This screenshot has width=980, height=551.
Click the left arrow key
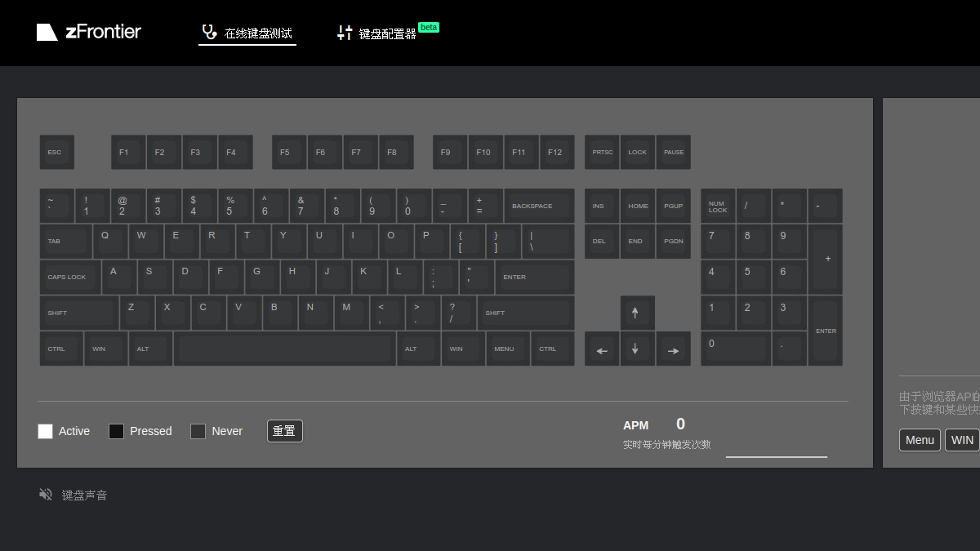602,349
